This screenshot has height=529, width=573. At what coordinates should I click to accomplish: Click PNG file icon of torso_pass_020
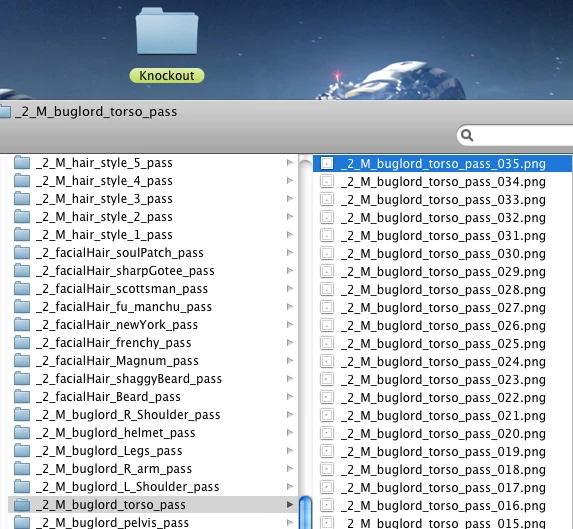click(327, 434)
